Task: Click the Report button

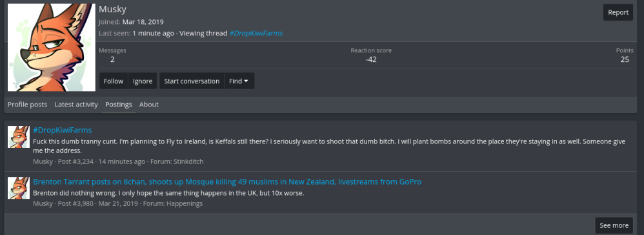Action: [618, 12]
